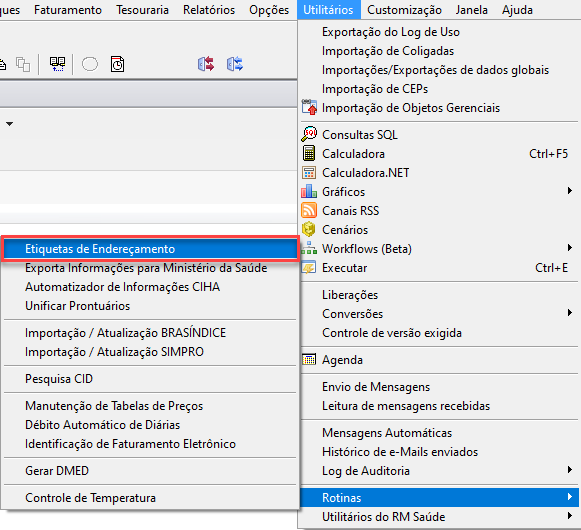This screenshot has width=581, height=530.
Task: Select Executar menu entry
Action: 439,268
